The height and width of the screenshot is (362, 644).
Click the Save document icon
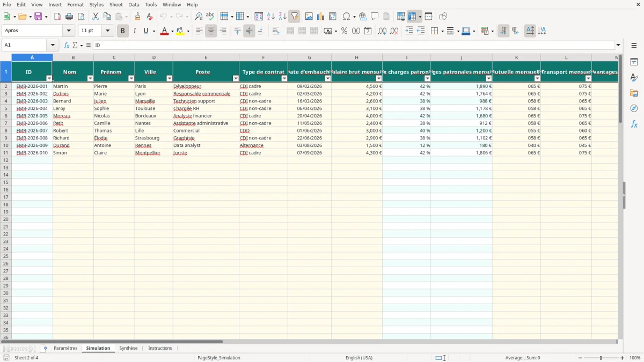tap(39, 17)
